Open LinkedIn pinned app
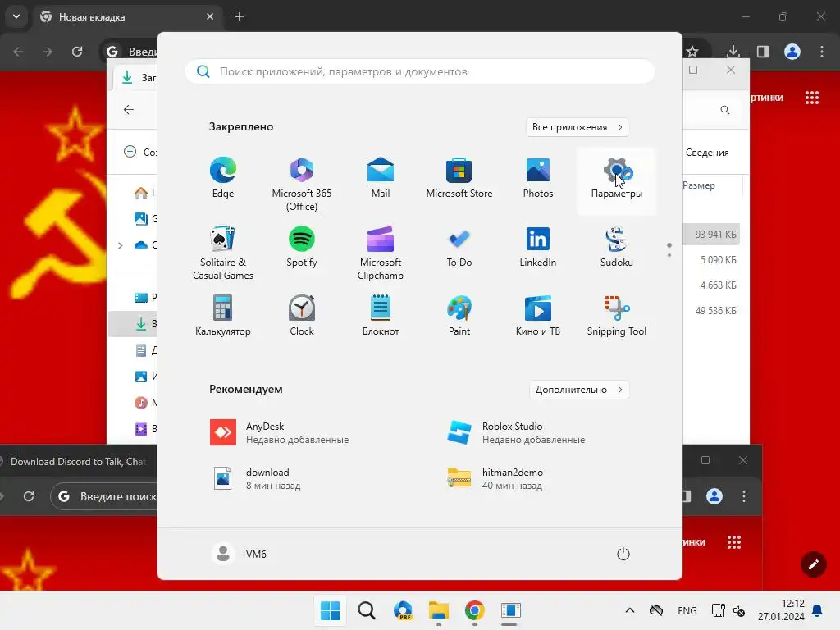This screenshot has width=840, height=630. click(538, 248)
